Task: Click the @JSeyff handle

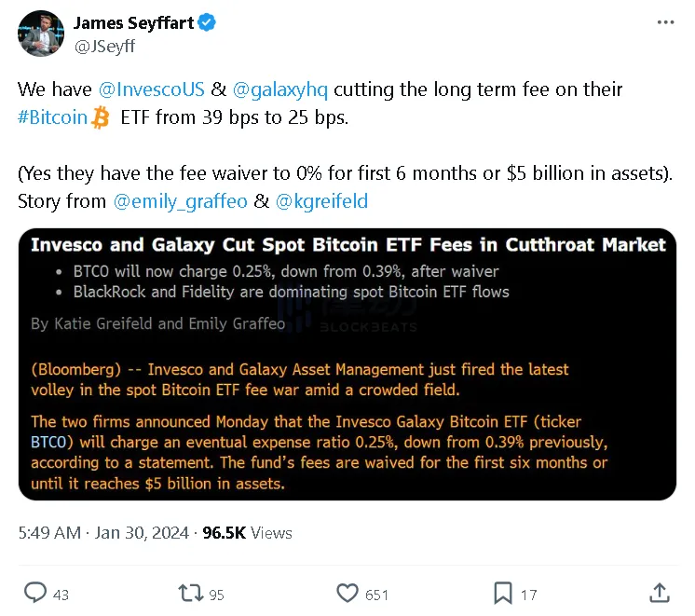Action: click(102, 43)
